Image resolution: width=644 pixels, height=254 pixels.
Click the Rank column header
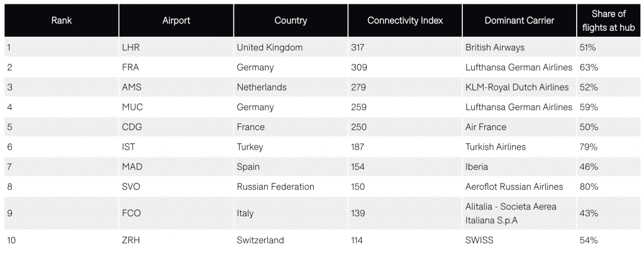[62, 21]
